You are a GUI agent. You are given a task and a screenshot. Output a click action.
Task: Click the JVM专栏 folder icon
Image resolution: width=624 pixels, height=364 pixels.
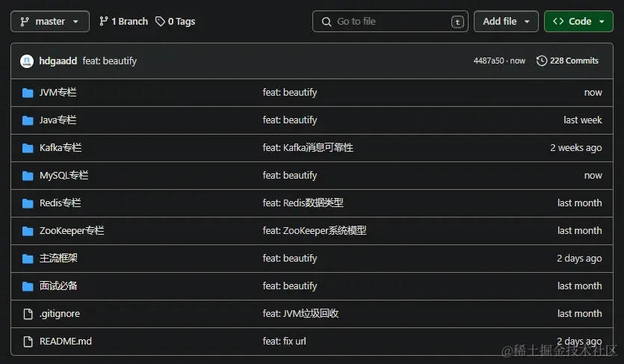28,93
